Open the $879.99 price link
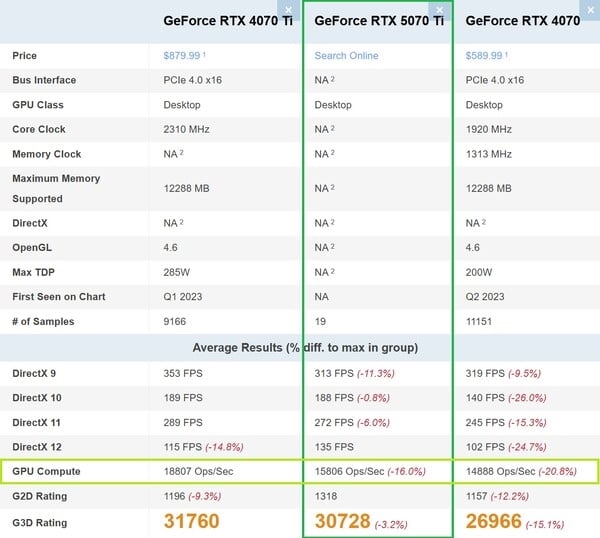Screen dimensions: 600x538 point(182,56)
